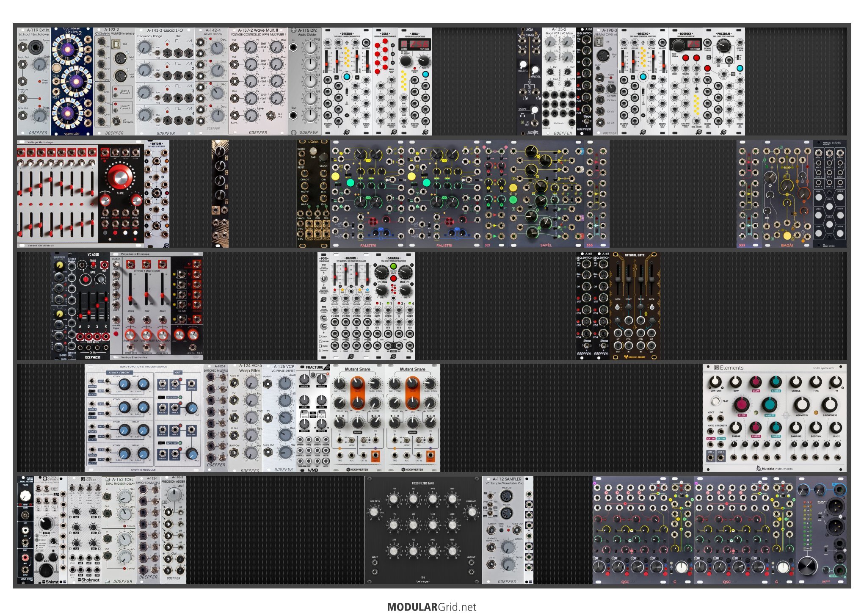The height and width of the screenshot is (616, 864).
Task: Adjust the Shift knob on A-125 VC Phase Shifter
Action: tap(285, 401)
